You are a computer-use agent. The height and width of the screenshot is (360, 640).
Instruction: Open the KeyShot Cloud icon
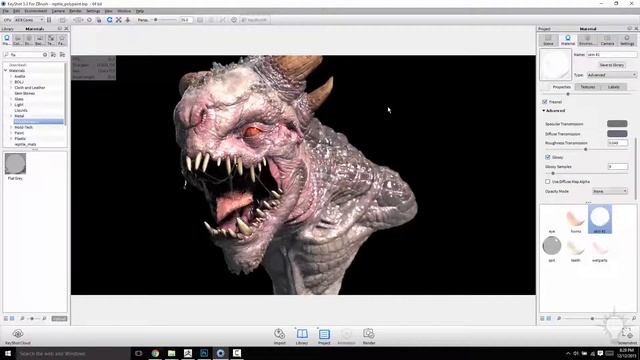pyautogui.click(x=18, y=334)
